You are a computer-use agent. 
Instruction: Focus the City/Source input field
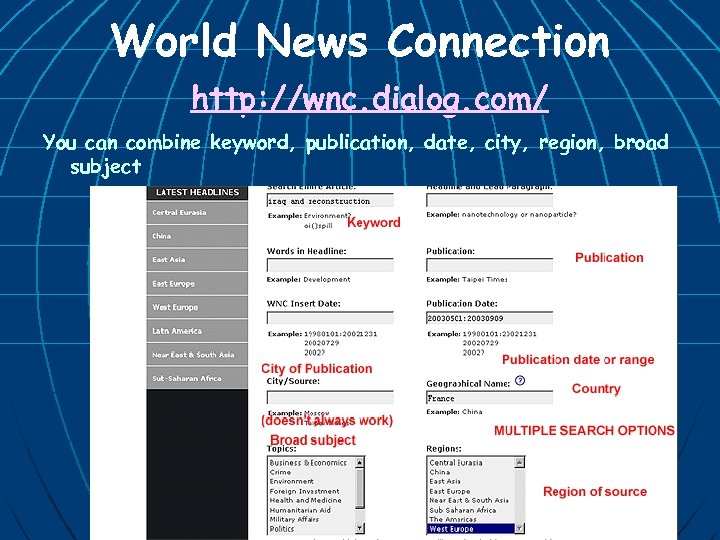(330, 398)
